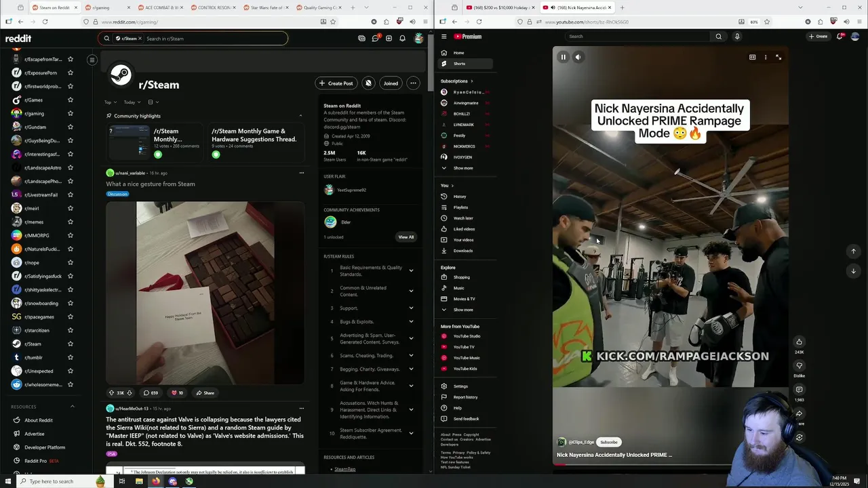Open YouTube hamburger guide menu

click(x=443, y=37)
